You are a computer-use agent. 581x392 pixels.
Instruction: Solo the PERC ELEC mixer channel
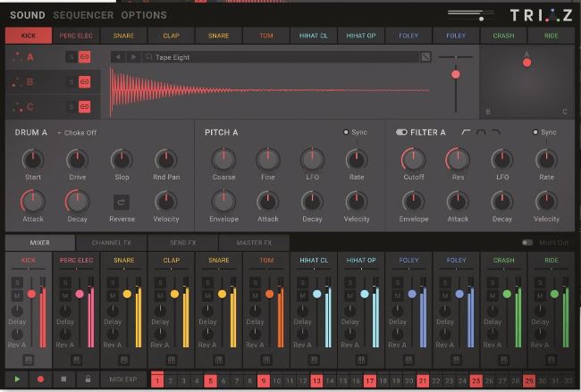point(65,282)
